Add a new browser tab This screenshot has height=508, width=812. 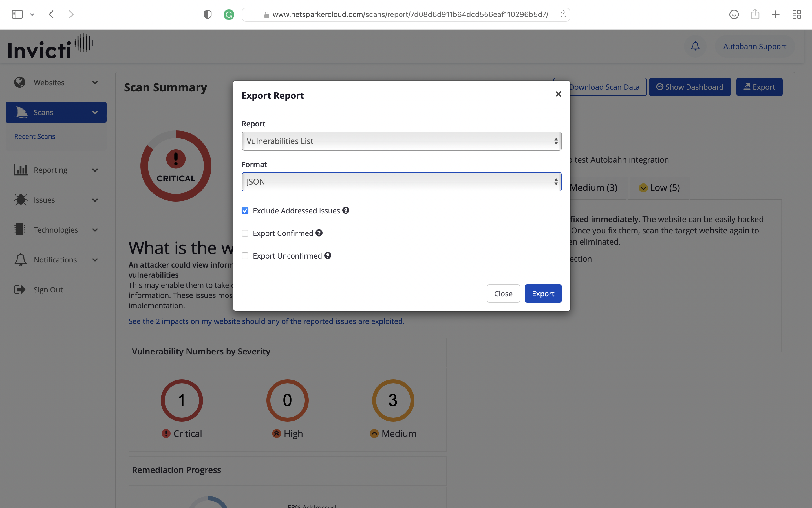pyautogui.click(x=776, y=14)
